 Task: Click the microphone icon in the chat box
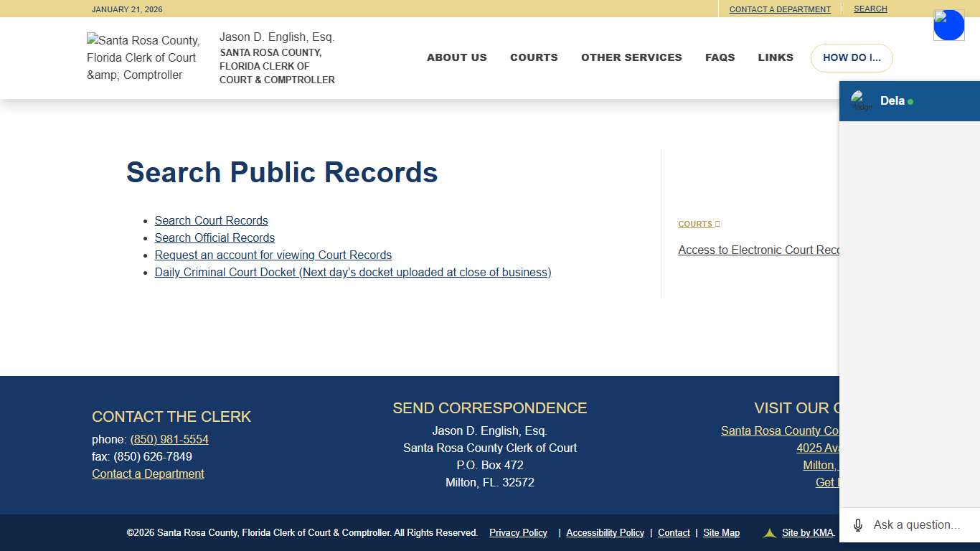point(857,524)
